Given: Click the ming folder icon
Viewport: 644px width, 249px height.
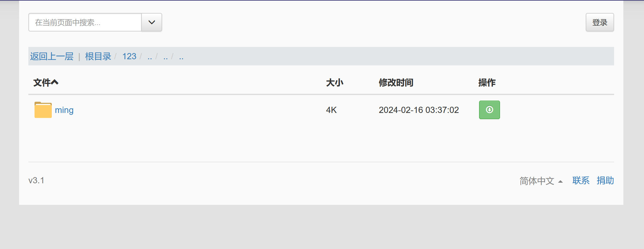Looking at the screenshot, I should point(43,110).
